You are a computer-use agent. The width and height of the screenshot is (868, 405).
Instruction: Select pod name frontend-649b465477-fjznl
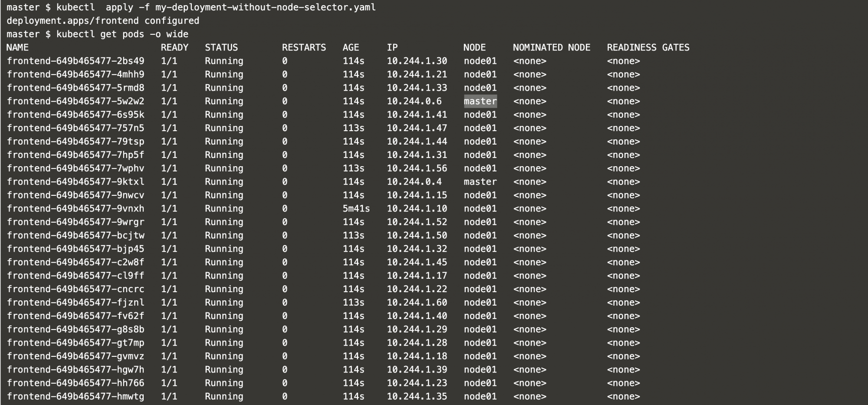pos(76,303)
